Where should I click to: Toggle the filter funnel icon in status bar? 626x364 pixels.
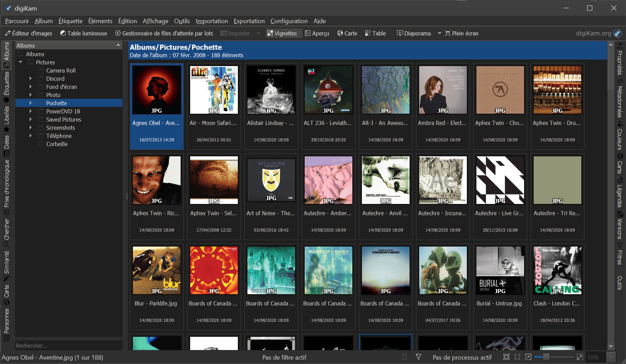pyautogui.click(x=418, y=357)
